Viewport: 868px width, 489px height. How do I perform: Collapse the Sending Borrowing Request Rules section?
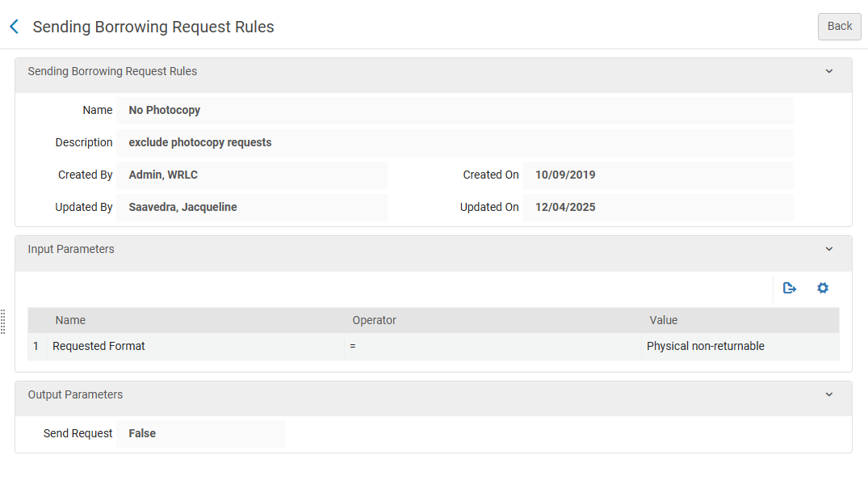pyautogui.click(x=828, y=71)
